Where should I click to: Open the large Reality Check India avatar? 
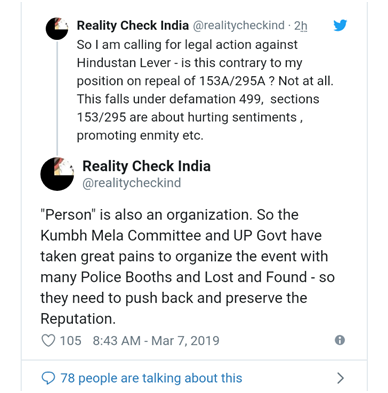coord(57,174)
